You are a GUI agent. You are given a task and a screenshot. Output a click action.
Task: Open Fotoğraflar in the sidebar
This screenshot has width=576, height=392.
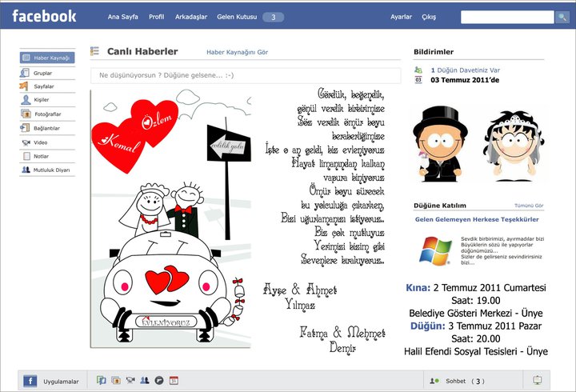(x=47, y=114)
